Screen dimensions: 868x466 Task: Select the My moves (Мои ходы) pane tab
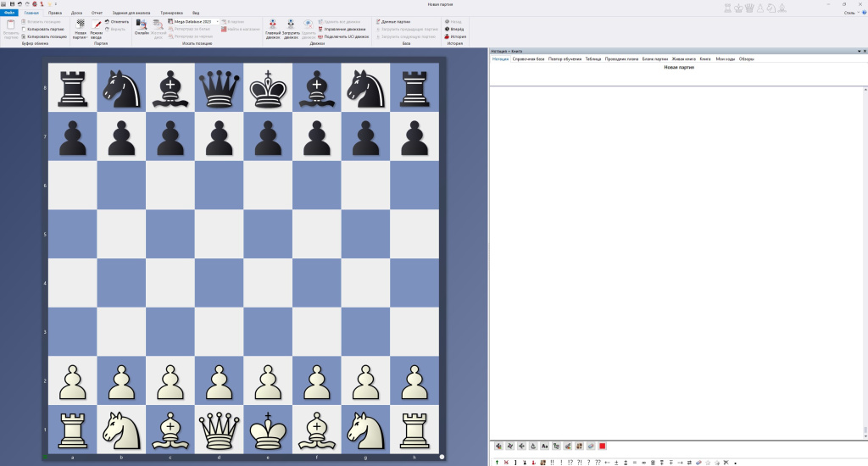[726, 58]
